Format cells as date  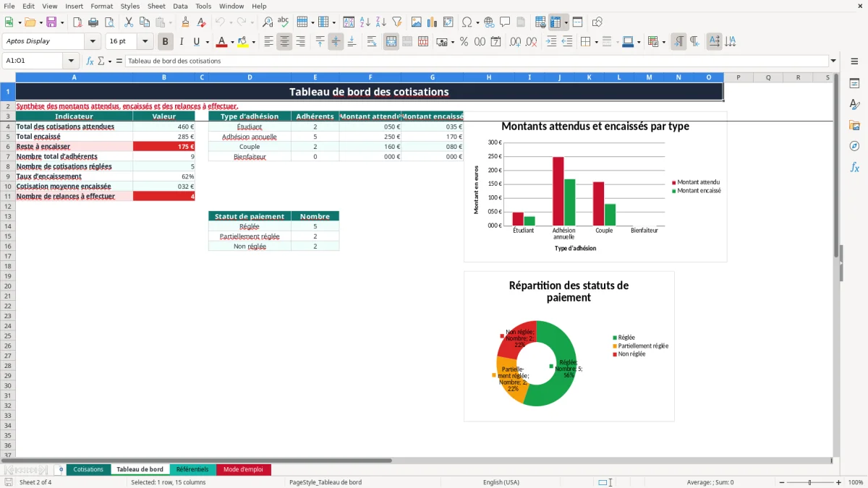click(x=495, y=42)
